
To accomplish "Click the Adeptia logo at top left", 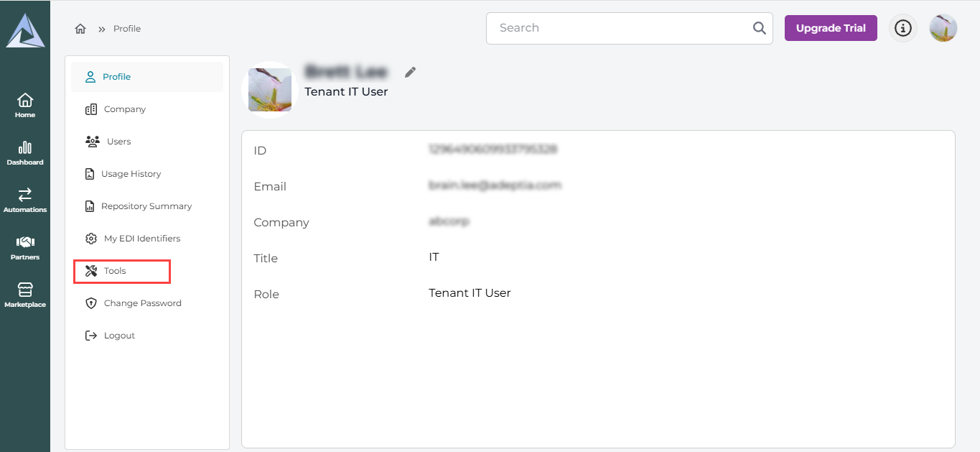I will [x=25, y=30].
